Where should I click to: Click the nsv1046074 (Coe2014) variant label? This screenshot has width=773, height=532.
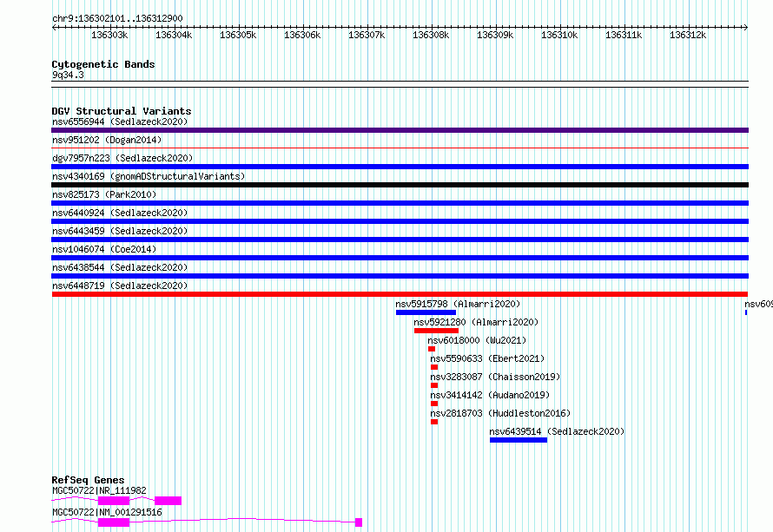coord(104,249)
